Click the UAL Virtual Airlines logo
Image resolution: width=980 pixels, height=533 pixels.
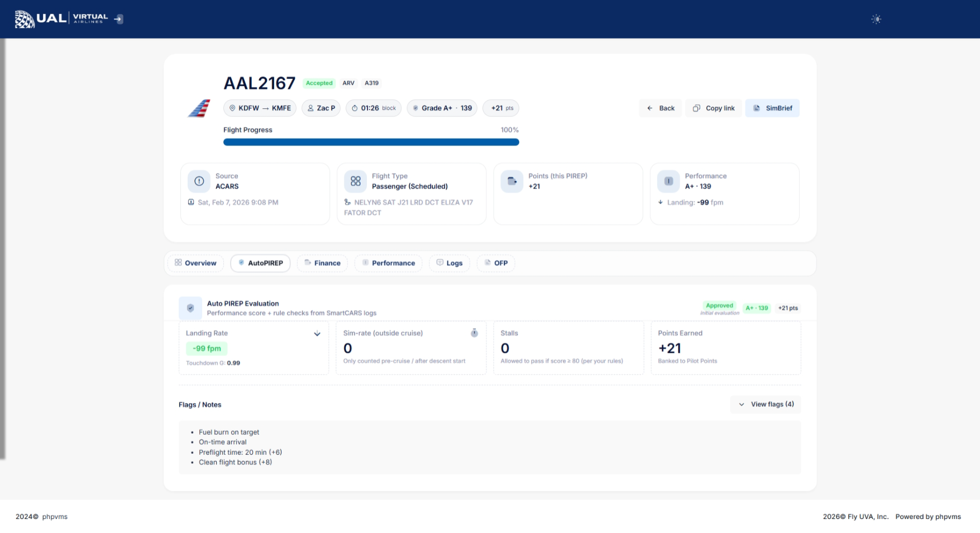[x=61, y=19]
